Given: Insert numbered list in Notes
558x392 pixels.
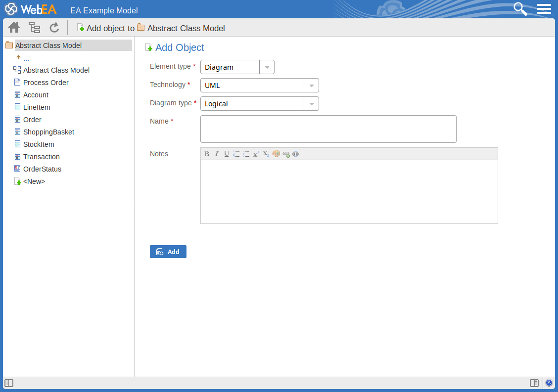Looking at the screenshot, I should click(x=236, y=154).
